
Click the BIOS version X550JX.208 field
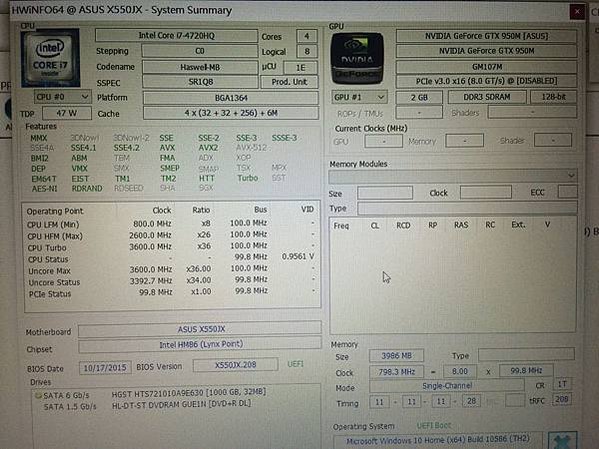coord(235,365)
